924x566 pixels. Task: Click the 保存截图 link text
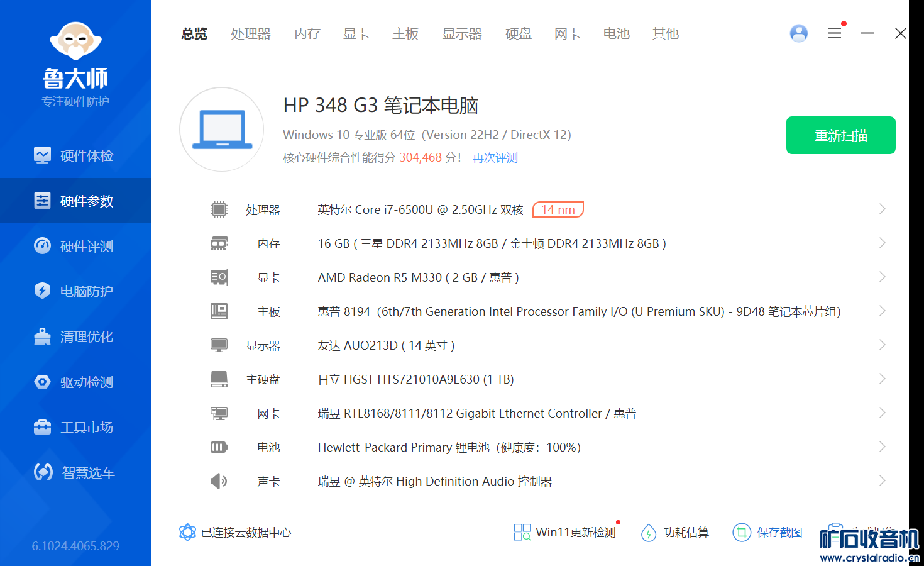tap(779, 533)
